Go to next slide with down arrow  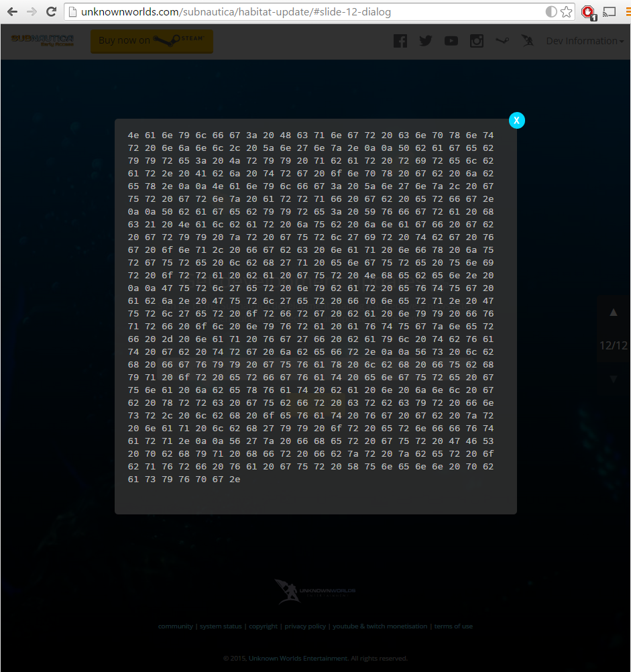point(613,379)
